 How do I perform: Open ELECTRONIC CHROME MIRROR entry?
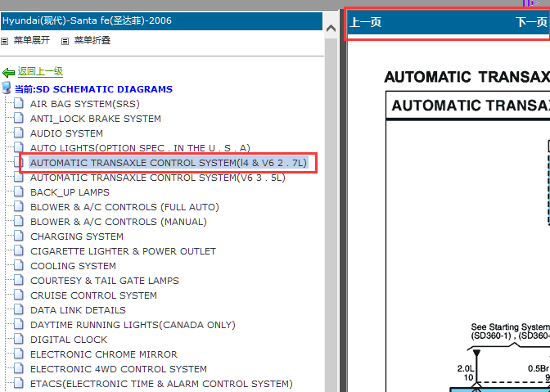tap(104, 354)
